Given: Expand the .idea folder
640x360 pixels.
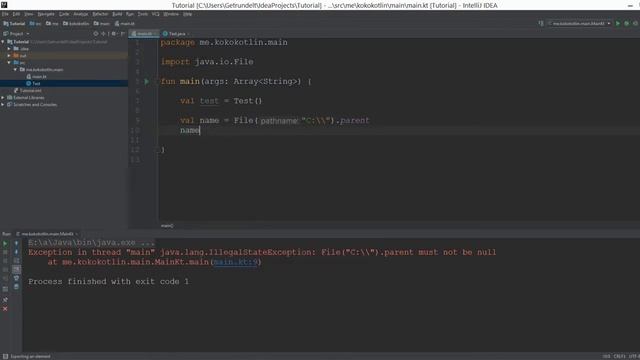Looking at the screenshot, I should click(x=9, y=49).
